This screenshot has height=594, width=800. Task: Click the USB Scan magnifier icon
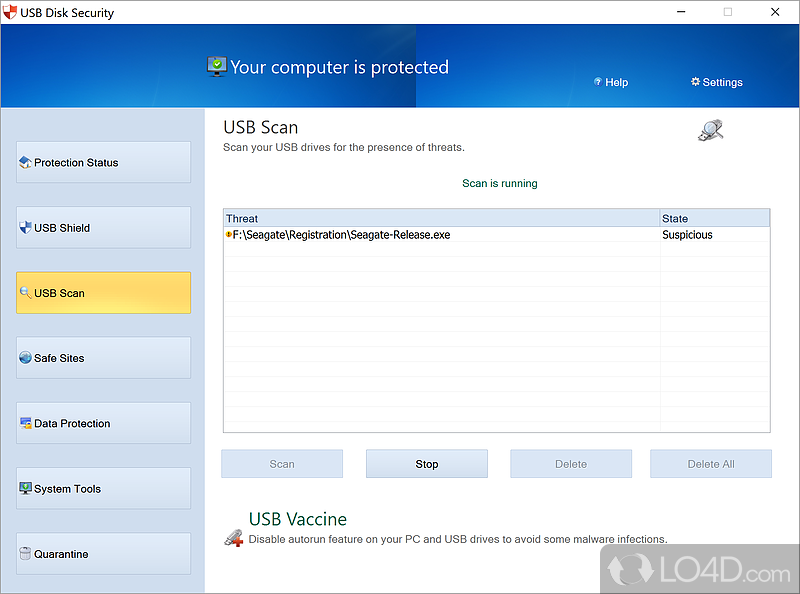pyautogui.click(x=25, y=292)
